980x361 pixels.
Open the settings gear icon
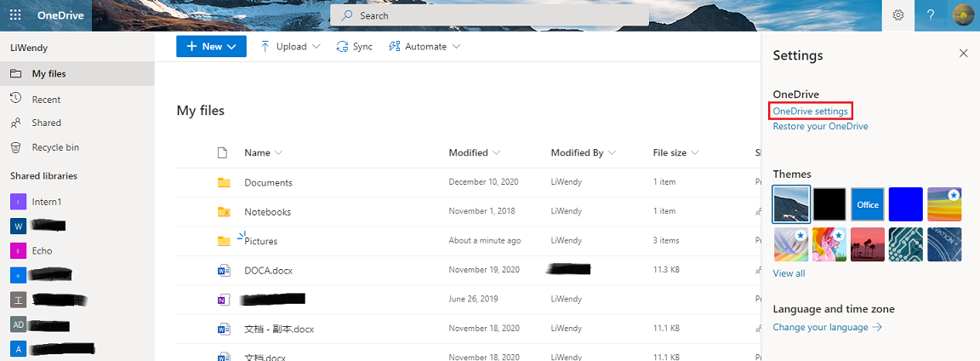(x=898, y=15)
